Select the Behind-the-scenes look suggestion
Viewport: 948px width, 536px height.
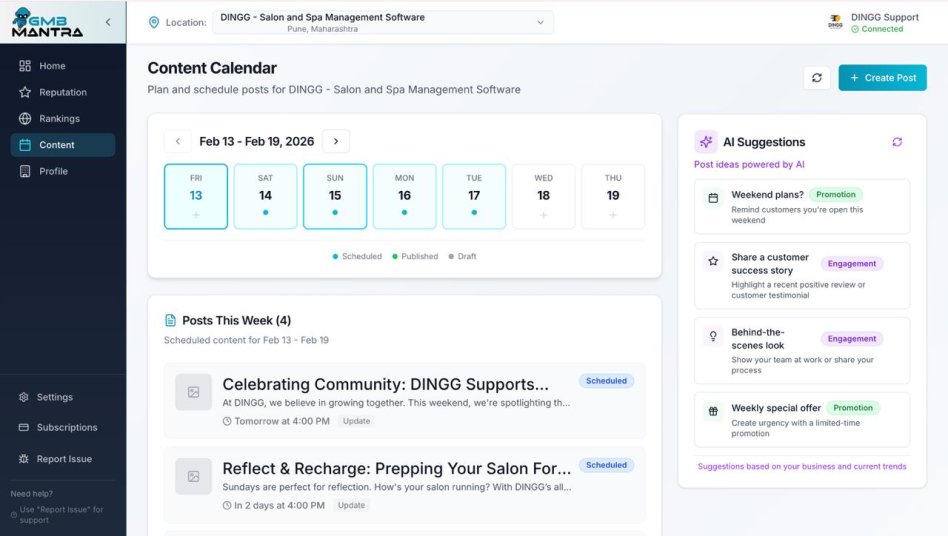pos(802,350)
